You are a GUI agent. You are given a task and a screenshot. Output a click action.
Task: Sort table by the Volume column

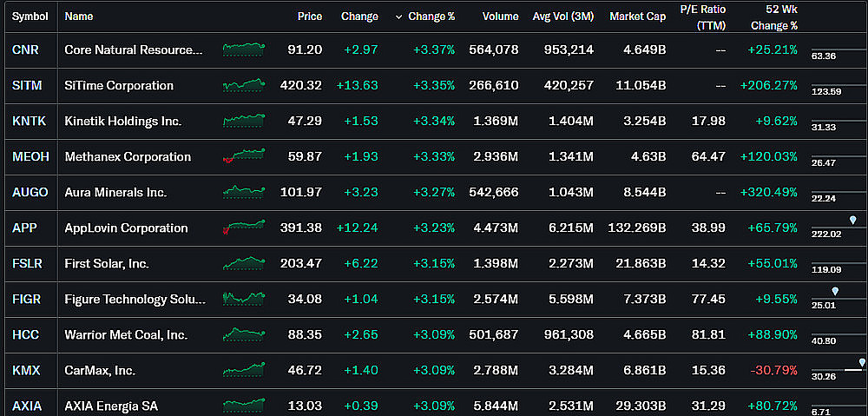tap(501, 17)
